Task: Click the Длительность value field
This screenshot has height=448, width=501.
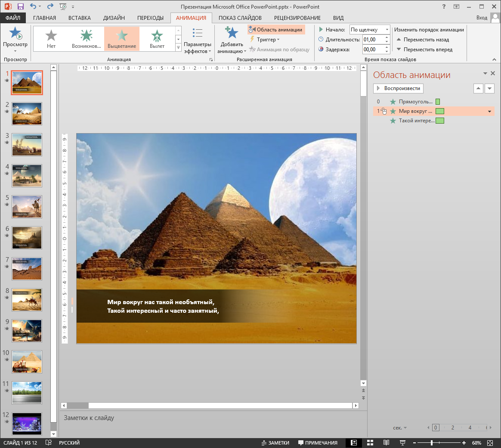Action: tap(373, 40)
